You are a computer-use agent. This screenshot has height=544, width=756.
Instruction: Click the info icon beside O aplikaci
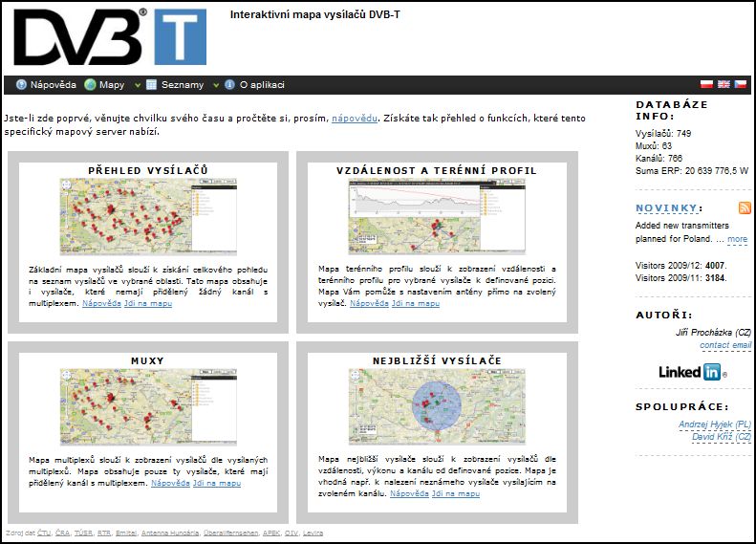tap(229, 85)
